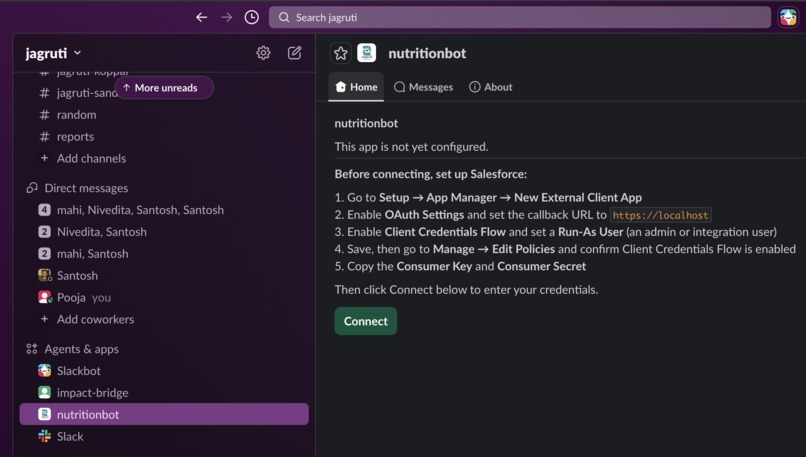Click the Pooja avatar icon
The width and height of the screenshot is (806, 457).
[45, 297]
